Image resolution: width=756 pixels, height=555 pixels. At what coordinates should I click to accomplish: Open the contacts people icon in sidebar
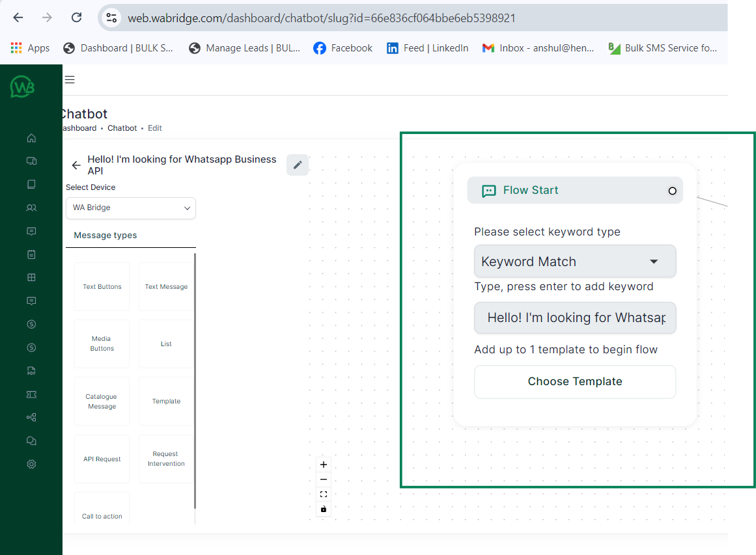pyautogui.click(x=31, y=208)
